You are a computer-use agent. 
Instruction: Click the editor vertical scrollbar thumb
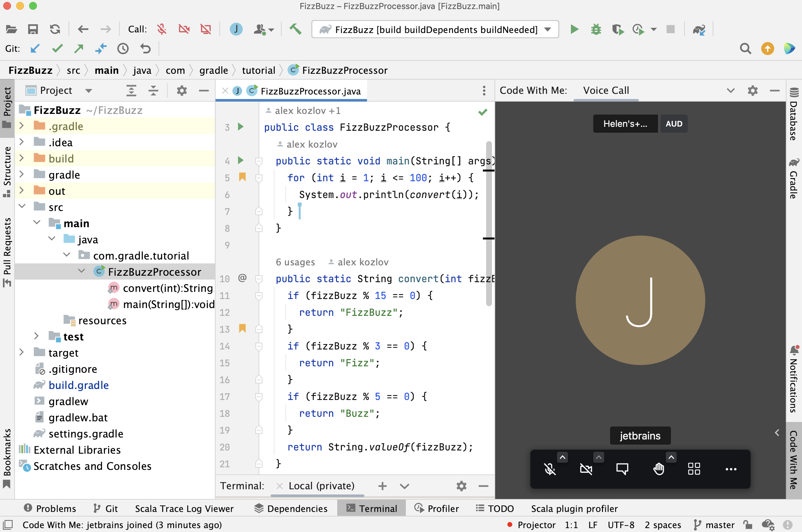click(489, 224)
